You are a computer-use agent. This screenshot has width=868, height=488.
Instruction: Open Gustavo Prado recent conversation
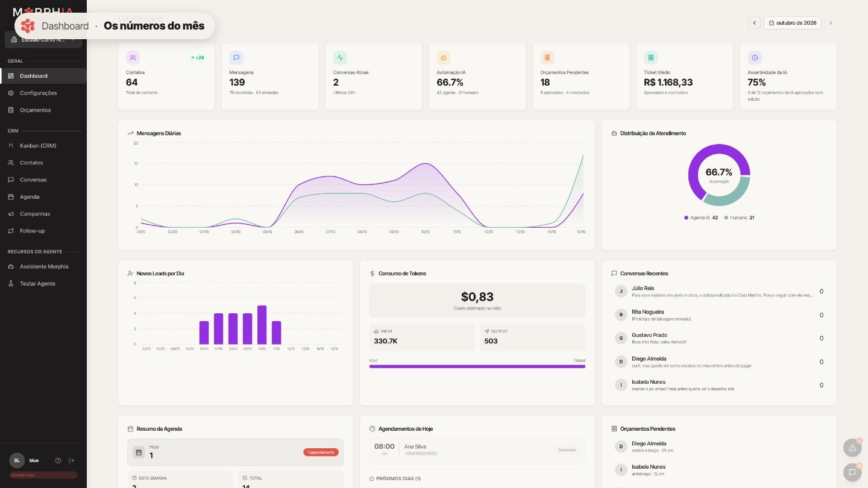[719, 338]
